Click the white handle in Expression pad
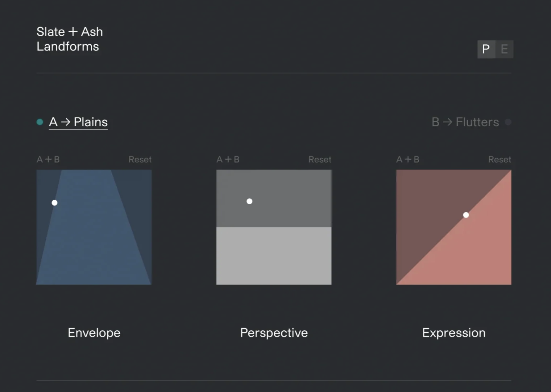This screenshot has height=392, width=551. pyautogui.click(x=466, y=215)
